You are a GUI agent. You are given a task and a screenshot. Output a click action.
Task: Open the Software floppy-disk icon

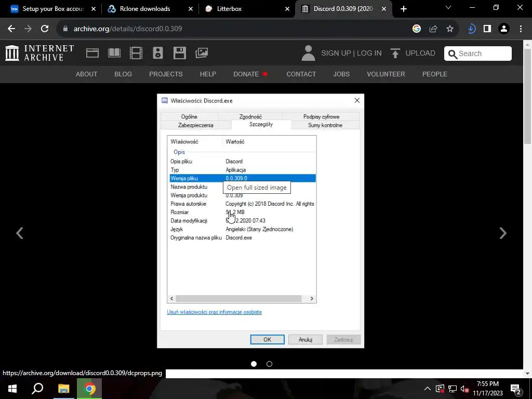(179, 54)
